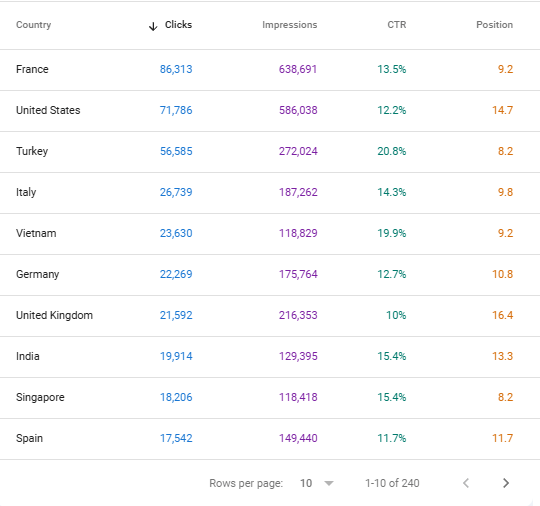Select the Singapore country row
The width and height of the screenshot is (540, 506).
click(270, 398)
